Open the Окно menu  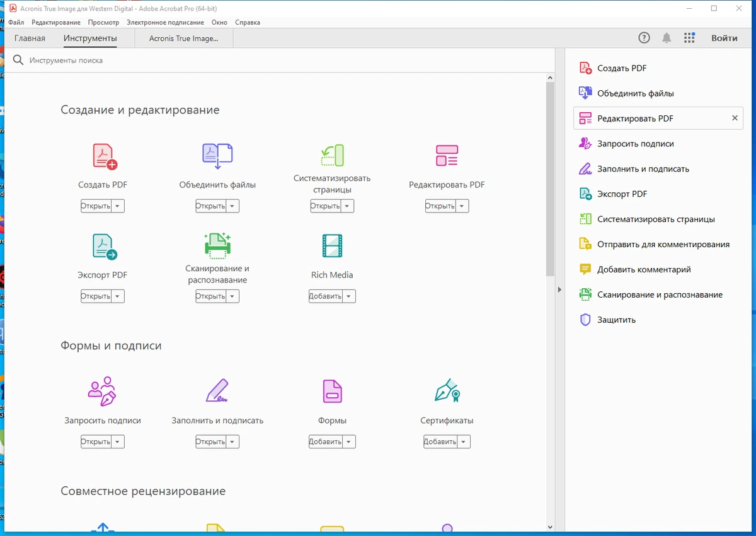[219, 22]
